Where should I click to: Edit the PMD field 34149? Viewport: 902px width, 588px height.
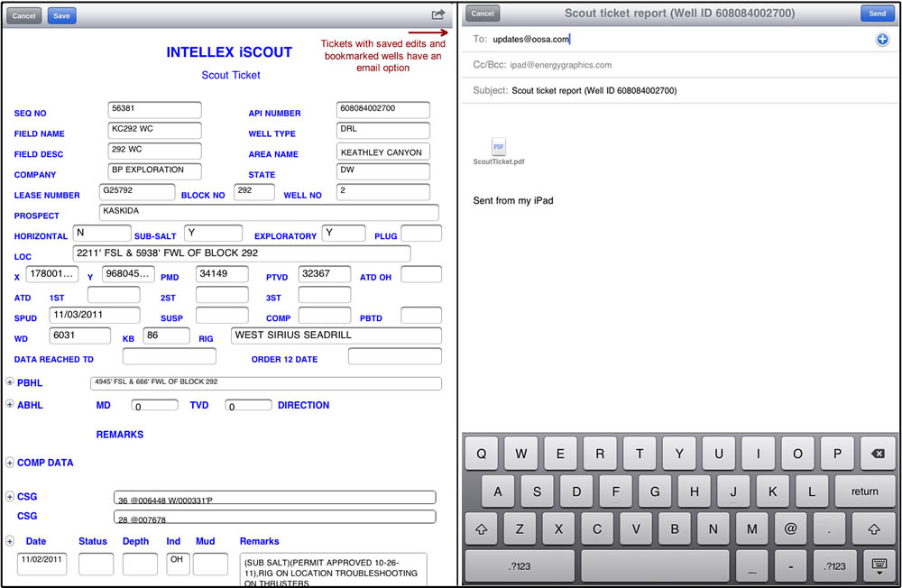[222, 274]
